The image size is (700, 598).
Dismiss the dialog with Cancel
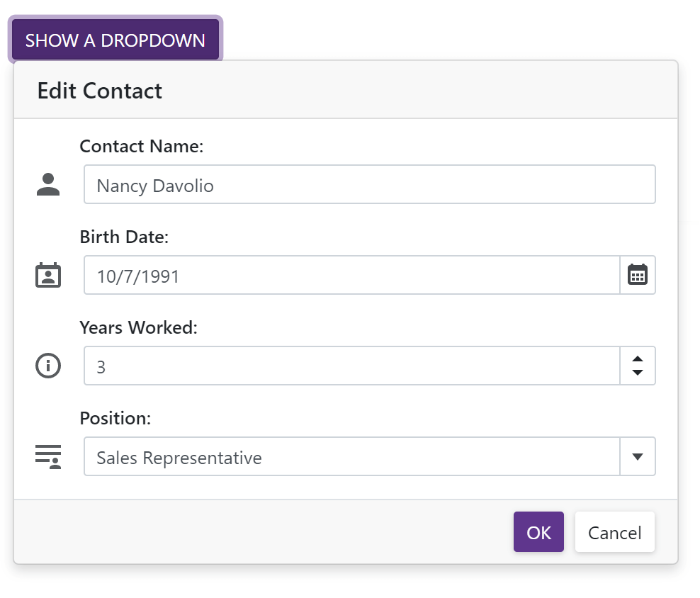[614, 531]
